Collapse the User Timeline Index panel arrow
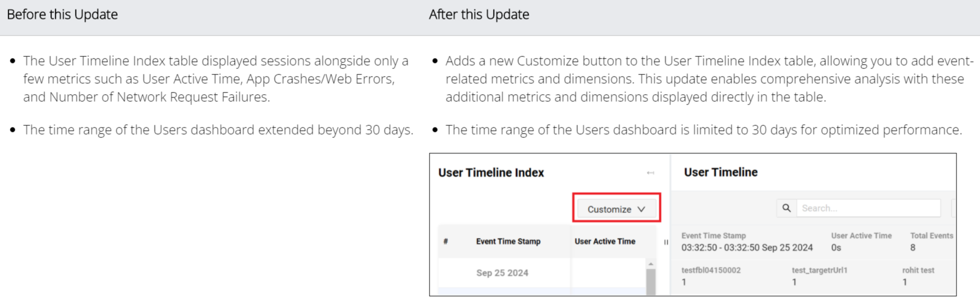This screenshot has width=980, height=307. (650, 173)
